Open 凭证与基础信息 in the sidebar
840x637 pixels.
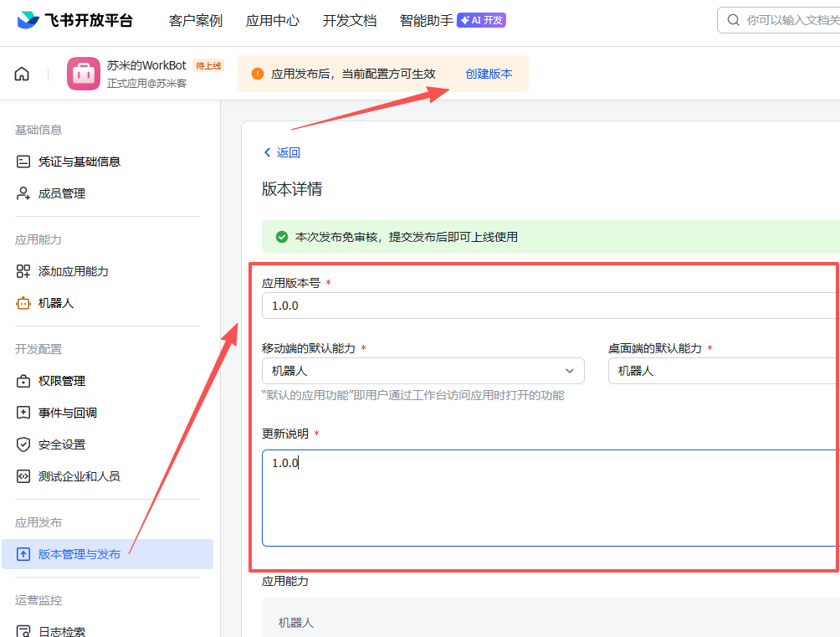(79, 162)
